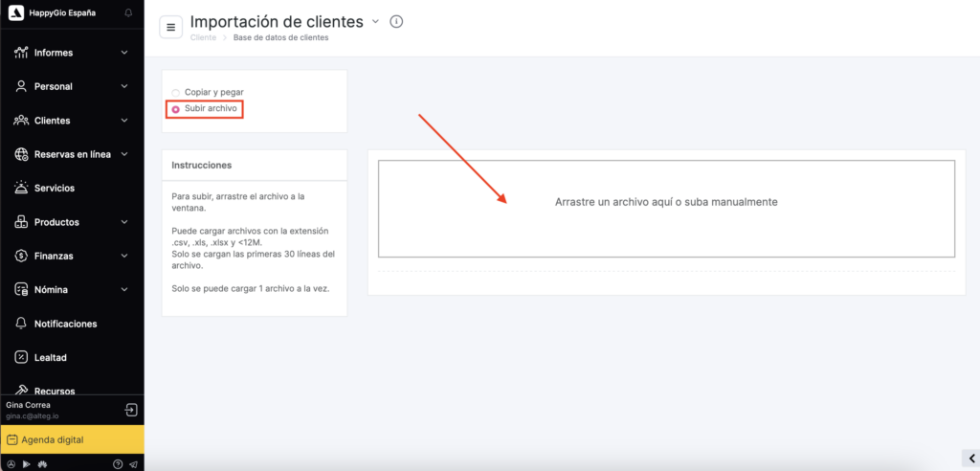980x471 pixels.
Task: Click the logout icon near Gina Correa
Action: (x=131, y=410)
